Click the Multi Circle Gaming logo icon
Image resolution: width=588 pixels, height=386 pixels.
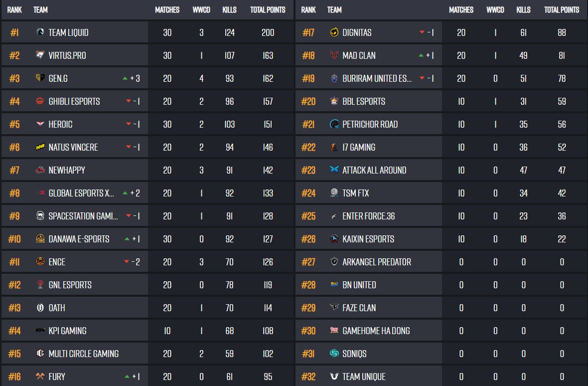tap(40, 354)
